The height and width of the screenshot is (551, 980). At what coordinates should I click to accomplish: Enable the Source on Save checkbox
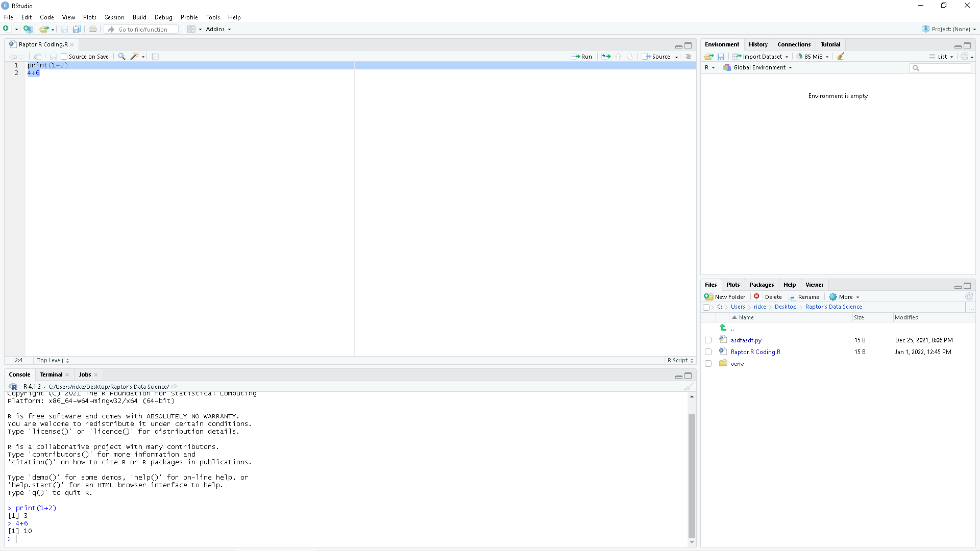click(64, 56)
